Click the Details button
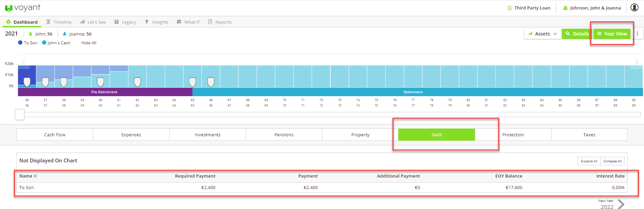Viewport: 644px width, 209px height. [x=577, y=34]
